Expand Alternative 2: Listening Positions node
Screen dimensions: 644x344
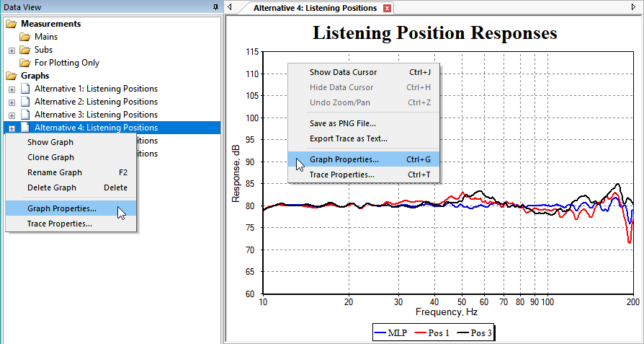coord(12,102)
